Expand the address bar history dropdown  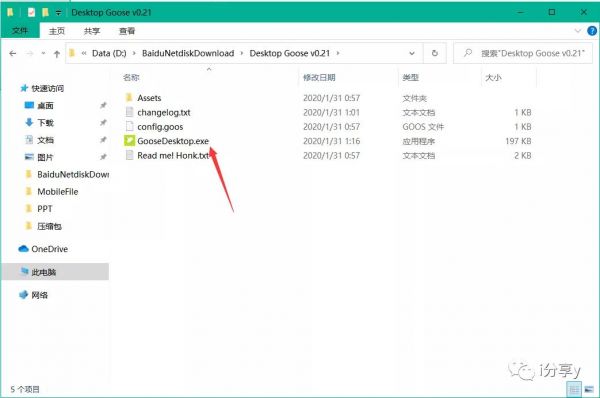(412, 53)
